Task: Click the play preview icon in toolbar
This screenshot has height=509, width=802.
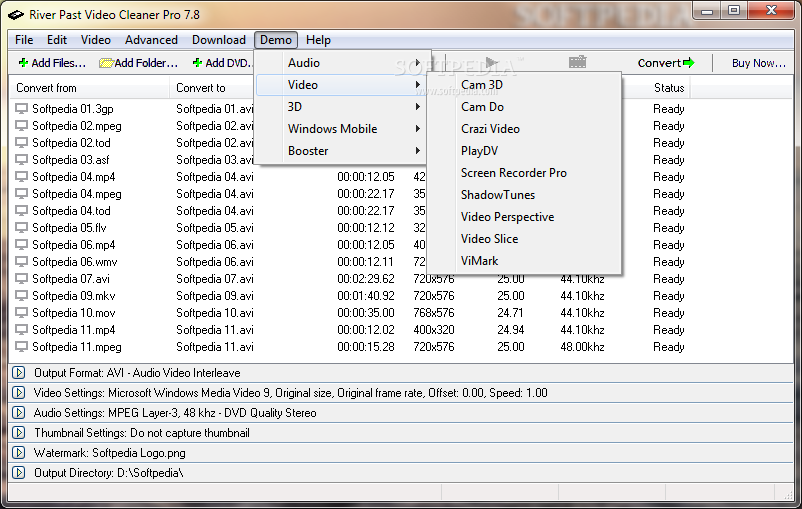Action: (x=491, y=62)
